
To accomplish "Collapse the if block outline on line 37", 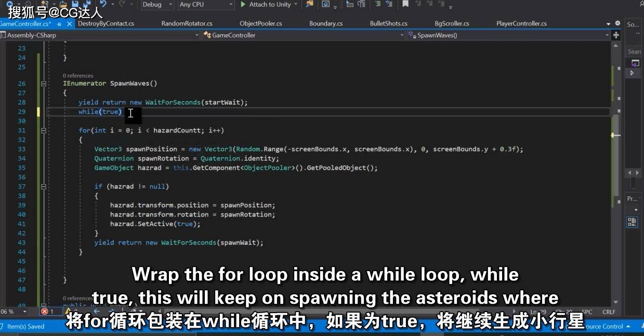I will pyautogui.click(x=43, y=186).
